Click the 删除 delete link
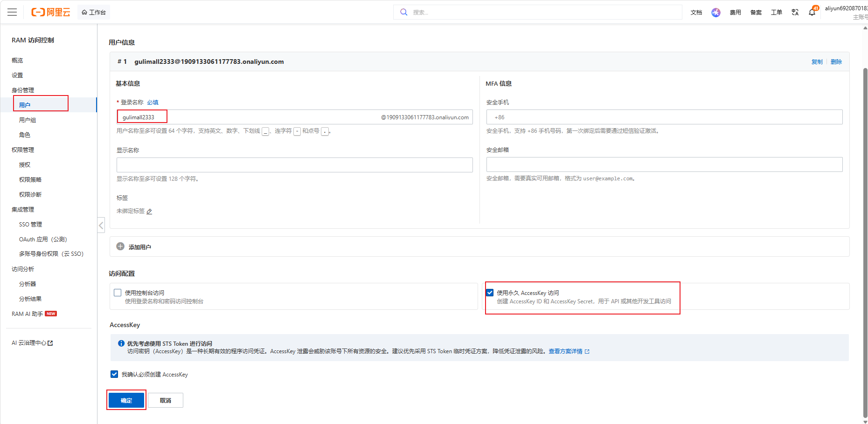868x424 pixels. [836, 62]
